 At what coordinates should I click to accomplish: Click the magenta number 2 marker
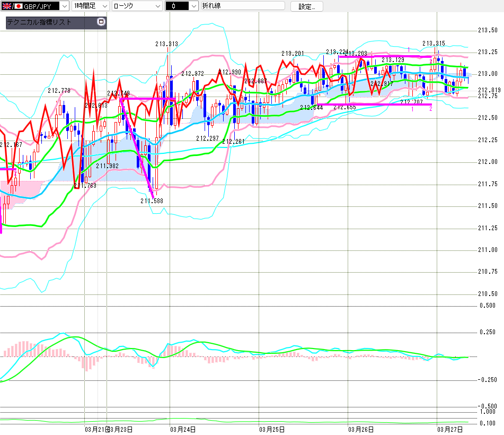pyautogui.click(x=430, y=109)
